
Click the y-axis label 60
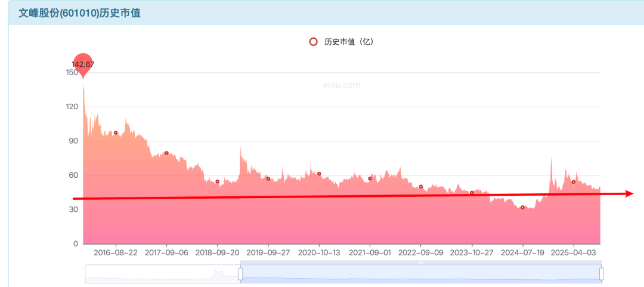73,175
